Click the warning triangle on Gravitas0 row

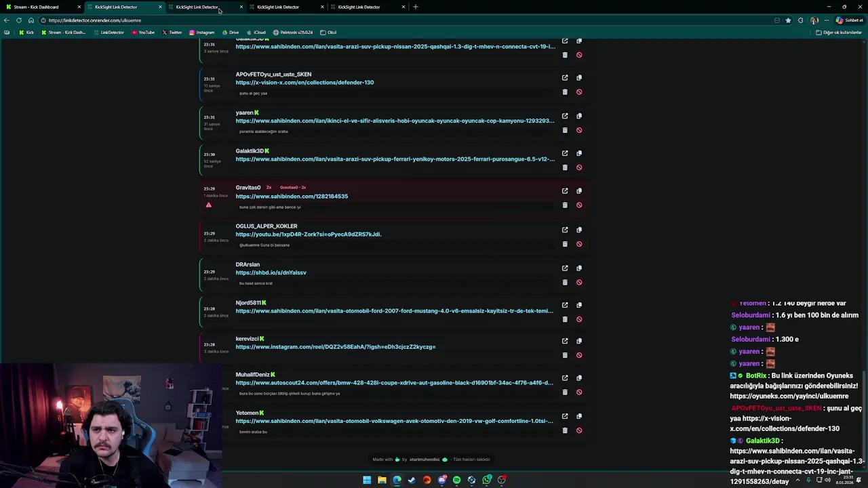(x=208, y=205)
